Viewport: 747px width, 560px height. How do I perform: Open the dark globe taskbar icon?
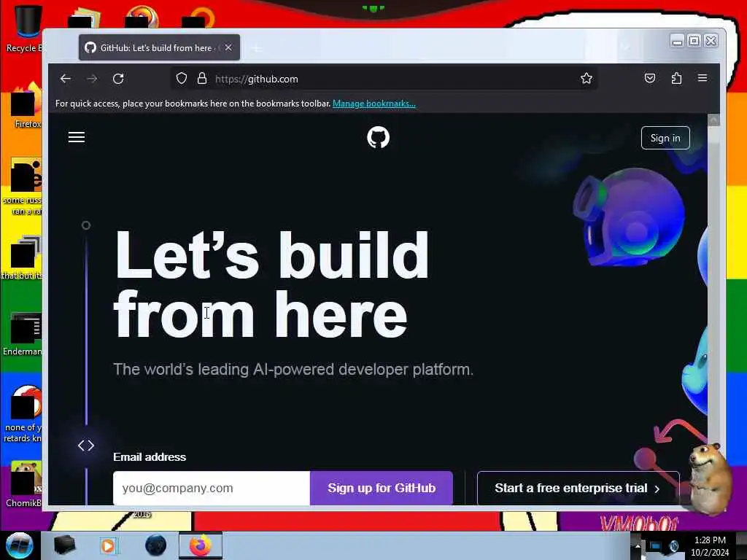pyautogui.click(x=156, y=545)
